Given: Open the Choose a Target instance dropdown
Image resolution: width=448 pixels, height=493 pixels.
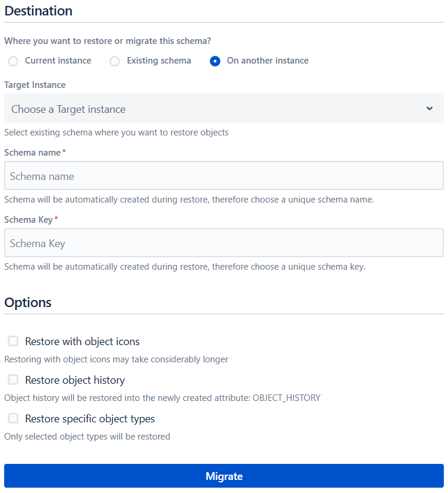Looking at the screenshot, I should [x=223, y=109].
